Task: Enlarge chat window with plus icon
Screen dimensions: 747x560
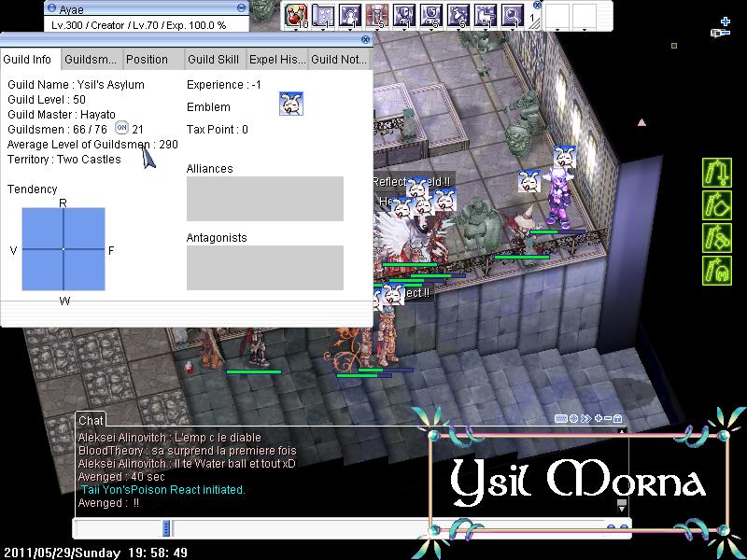Action: [x=599, y=418]
